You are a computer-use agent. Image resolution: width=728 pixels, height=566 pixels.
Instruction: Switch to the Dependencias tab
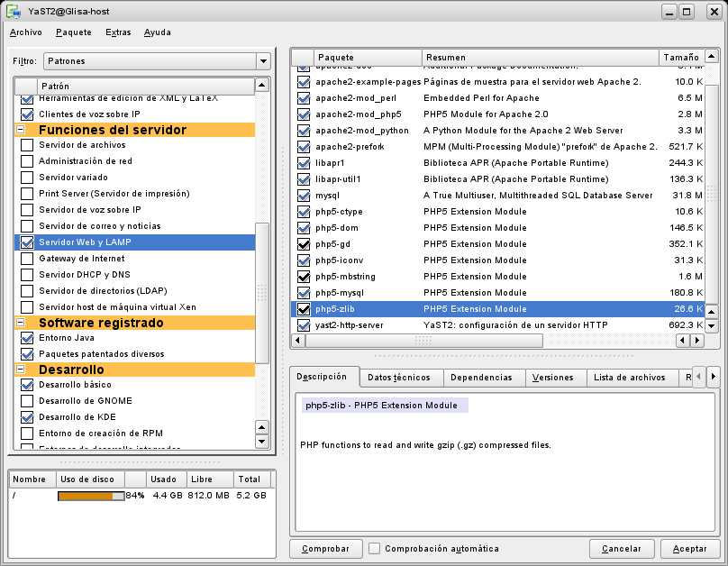(x=481, y=378)
